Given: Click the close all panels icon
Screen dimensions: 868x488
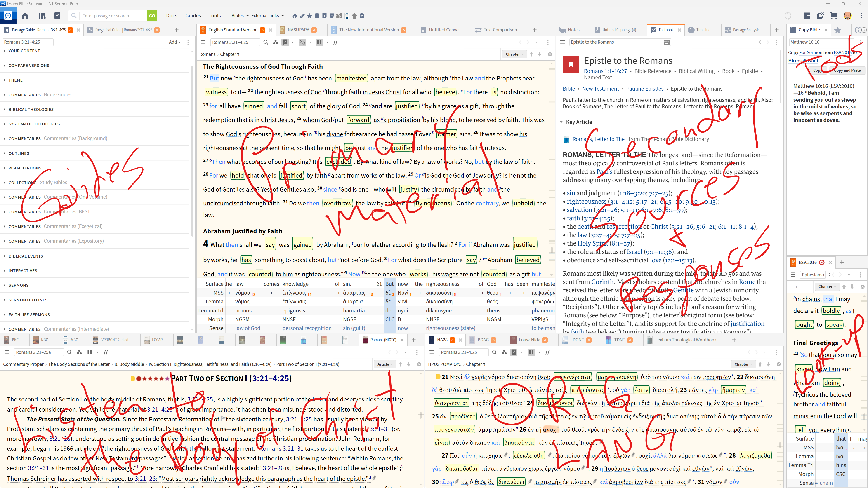Looking at the screenshot, I should coord(820,16).
